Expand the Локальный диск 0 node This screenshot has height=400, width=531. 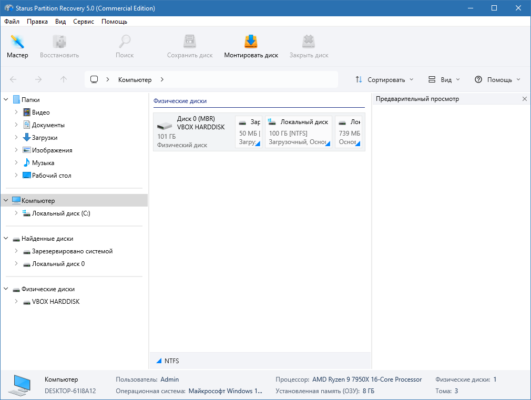tap(16, 264)
